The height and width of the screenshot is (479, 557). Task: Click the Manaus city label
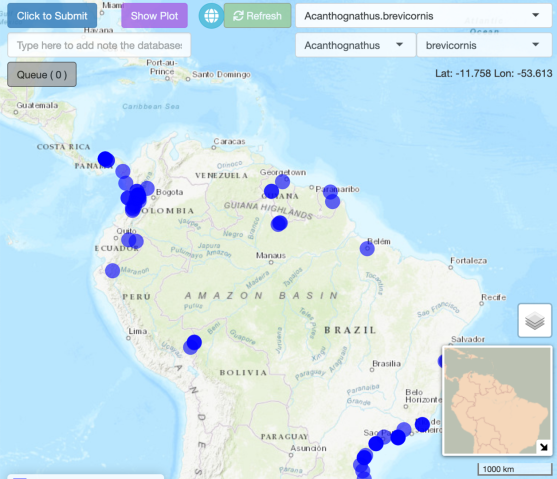coord(271,255)
